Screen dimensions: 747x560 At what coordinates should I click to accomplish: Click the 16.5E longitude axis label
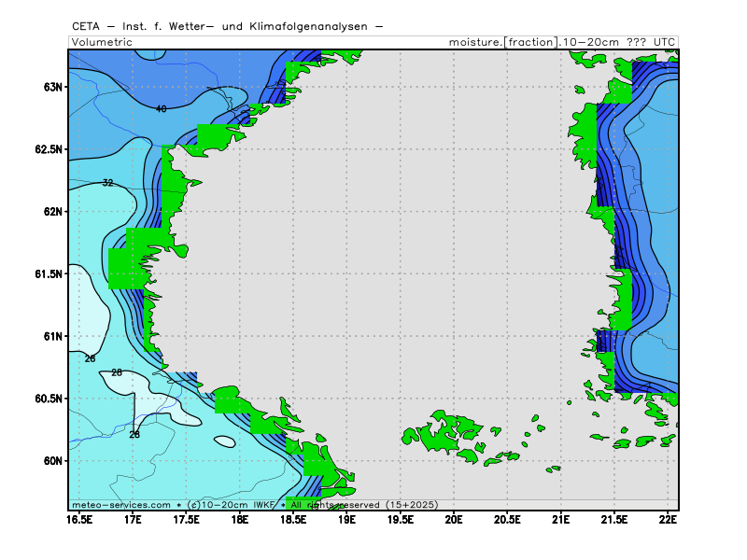pyautogui.click(x=79, y=518)
